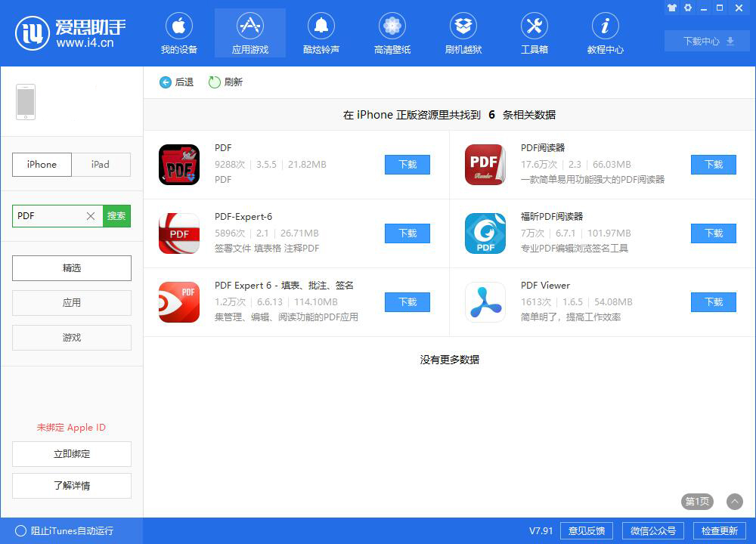Open the 工具箱 toolbox section
The height and width of the screenshot is (544, 756).
[534, 32]
